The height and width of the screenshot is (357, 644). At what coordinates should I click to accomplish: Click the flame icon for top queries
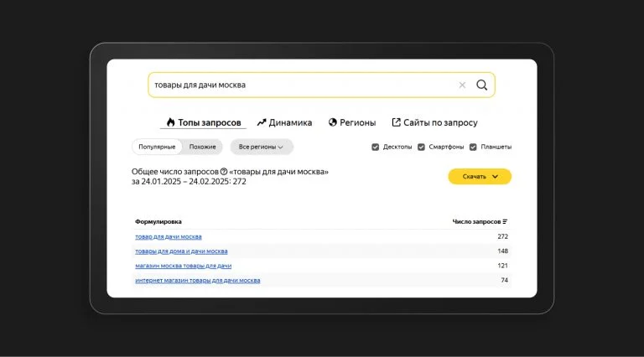(x=170, y=122)
